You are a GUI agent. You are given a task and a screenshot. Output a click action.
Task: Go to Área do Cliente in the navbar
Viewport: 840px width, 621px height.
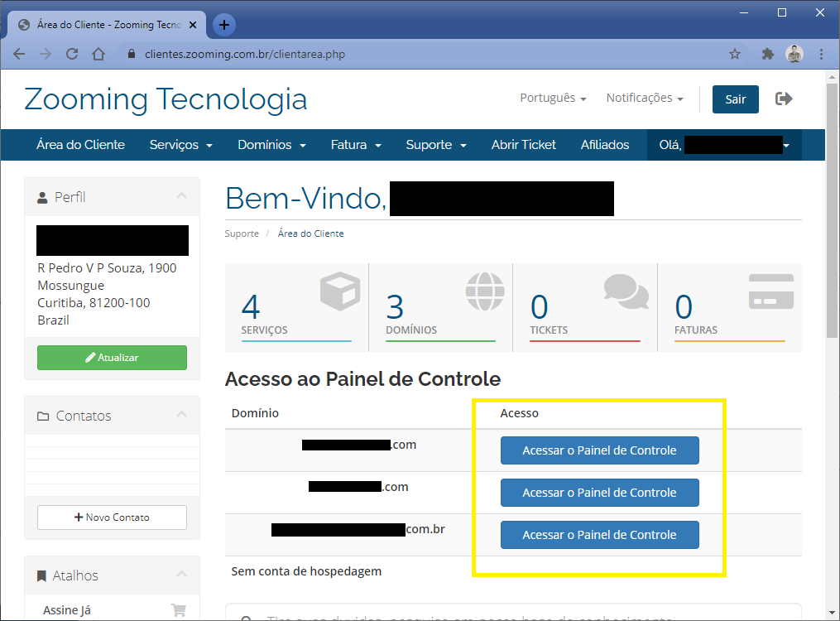coord(80,145)
